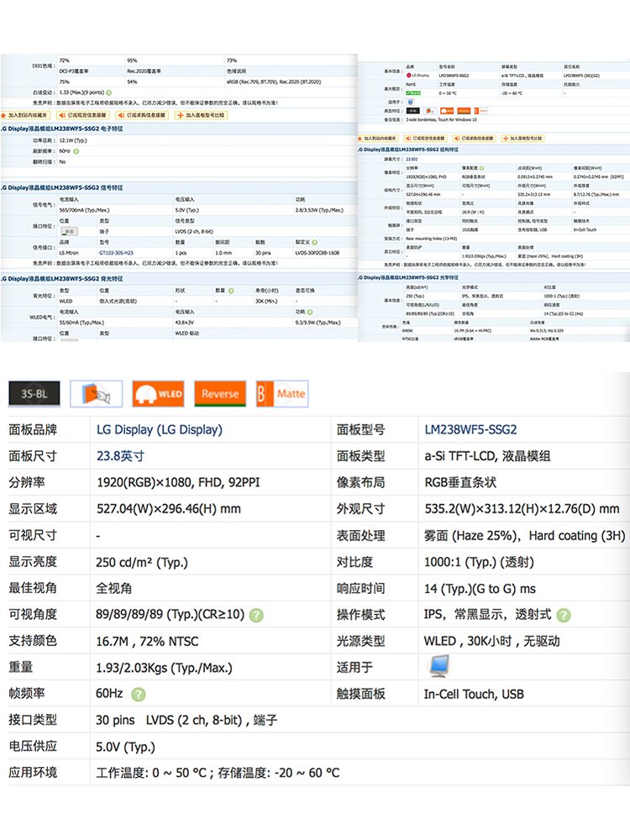Click the value 16.7M , 72% NTSC
Image resolution: width=630 pixels, height=840 pixels.
(x=147, y=641)
